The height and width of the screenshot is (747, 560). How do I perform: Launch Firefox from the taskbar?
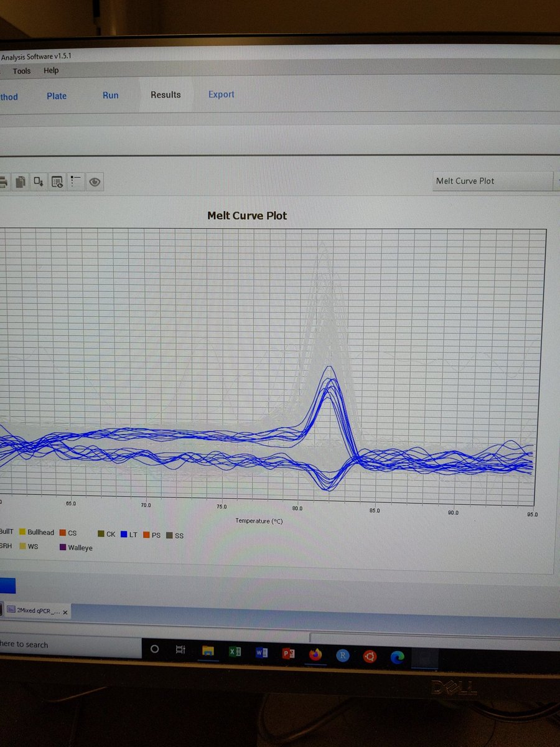316,654
